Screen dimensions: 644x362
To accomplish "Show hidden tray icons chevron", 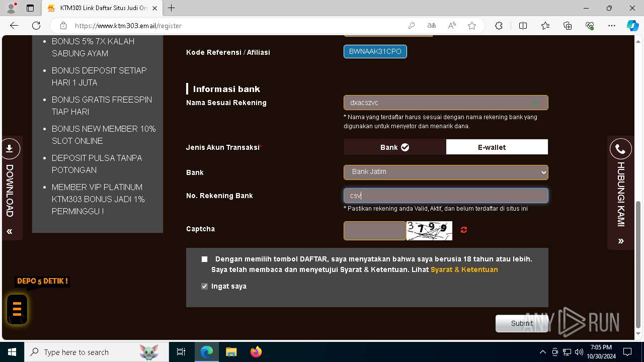I will tap(542, 352).
